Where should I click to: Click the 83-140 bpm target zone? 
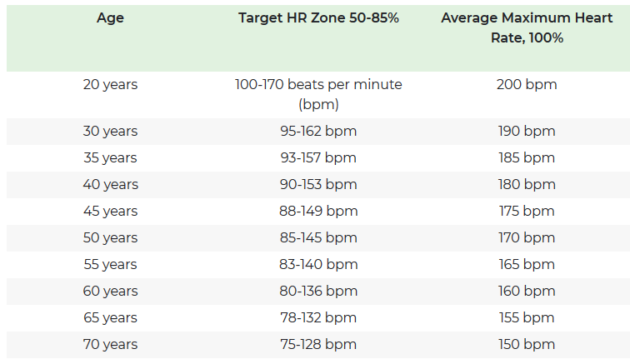318,264
